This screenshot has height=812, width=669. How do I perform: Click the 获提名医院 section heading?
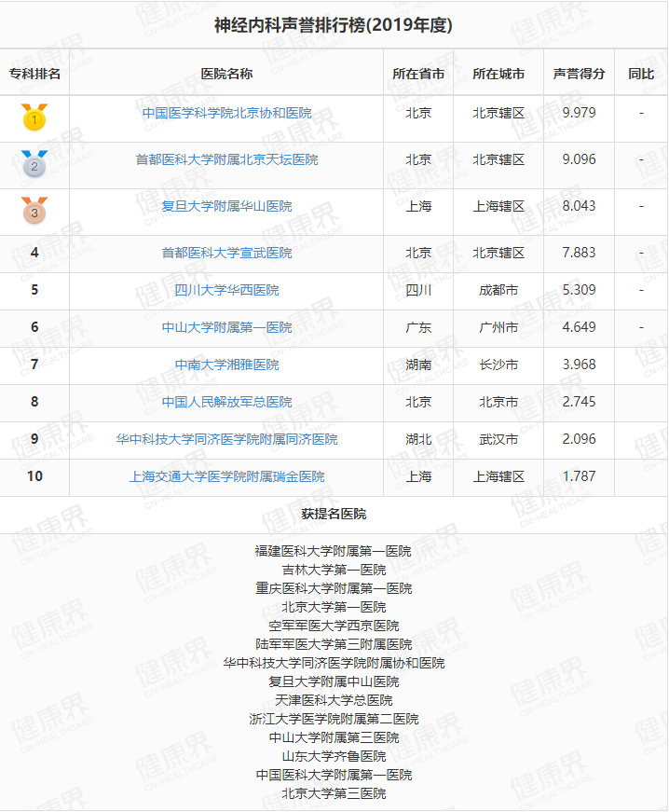pos(334,514)
